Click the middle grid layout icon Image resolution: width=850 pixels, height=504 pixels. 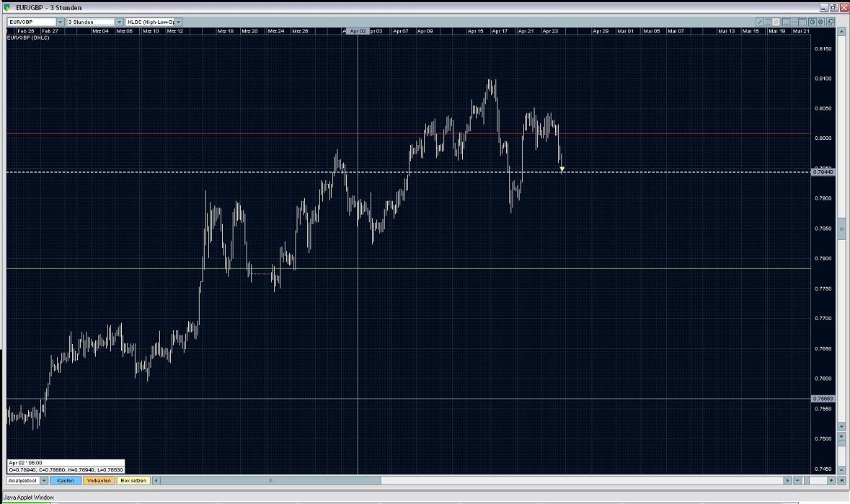pyautogui.click(x=794, y=22)
